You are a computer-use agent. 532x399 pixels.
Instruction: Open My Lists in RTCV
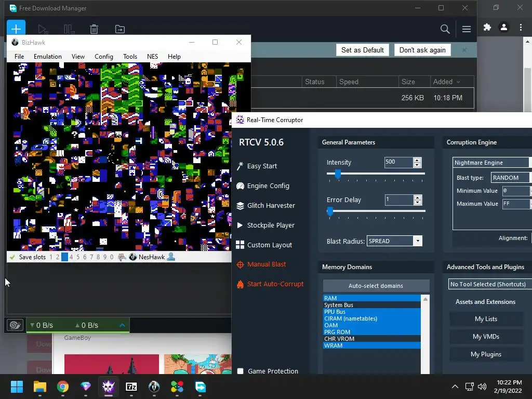click(x=486, y=319)
